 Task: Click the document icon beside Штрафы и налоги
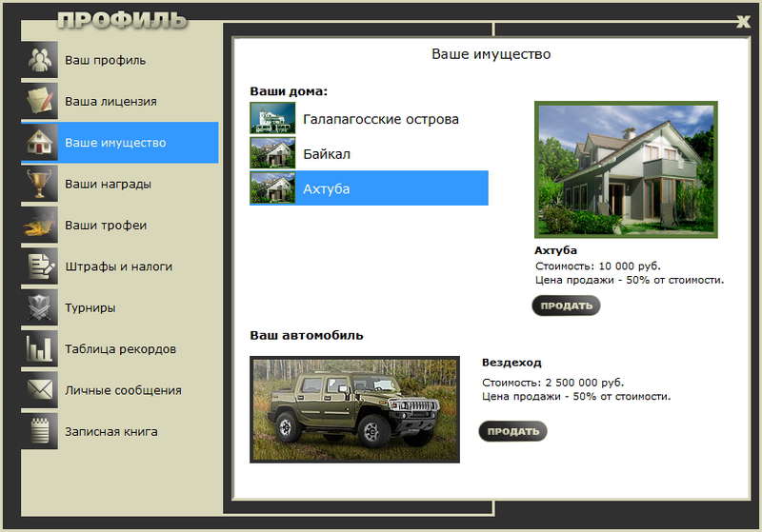[39, 266]
